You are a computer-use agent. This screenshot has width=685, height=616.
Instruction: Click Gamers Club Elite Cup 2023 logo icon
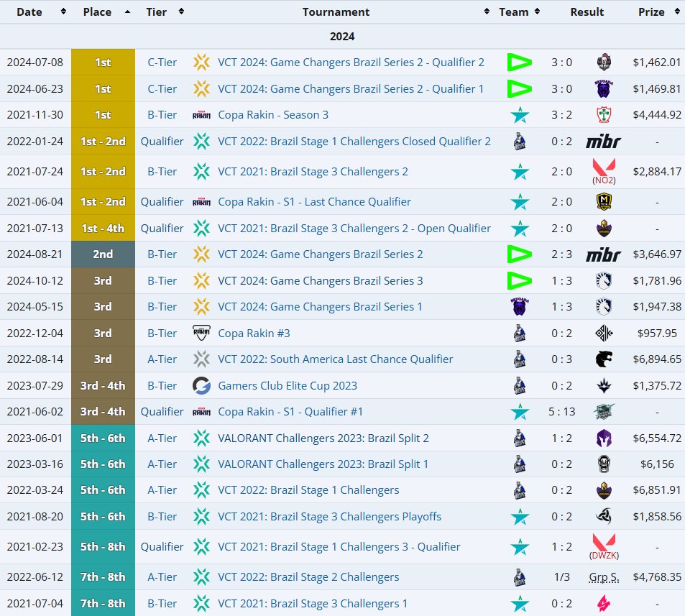201,386
